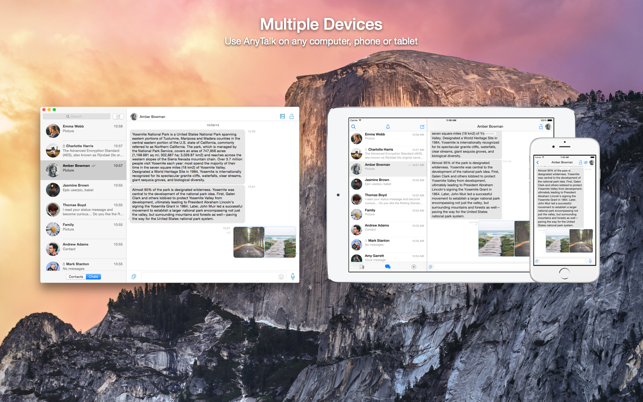
Task: Open Family chat on iPad
Action: coord(388,215)
